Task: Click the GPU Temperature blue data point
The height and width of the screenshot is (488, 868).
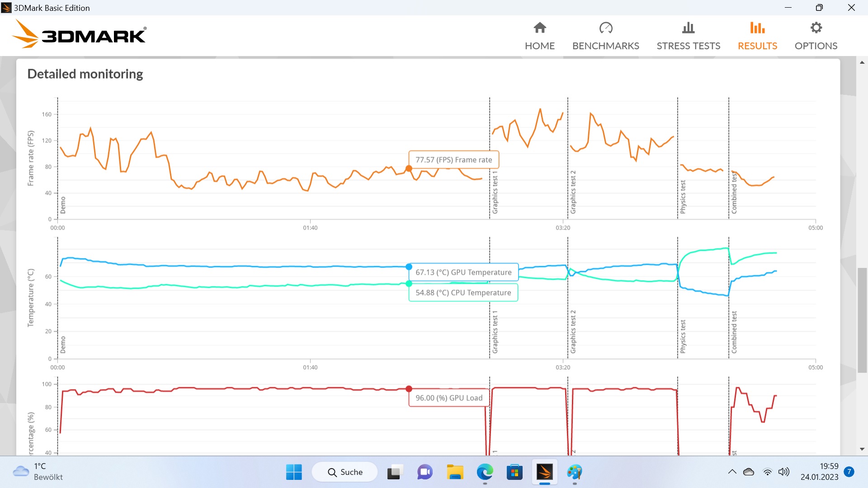Action: coord(409,267)
